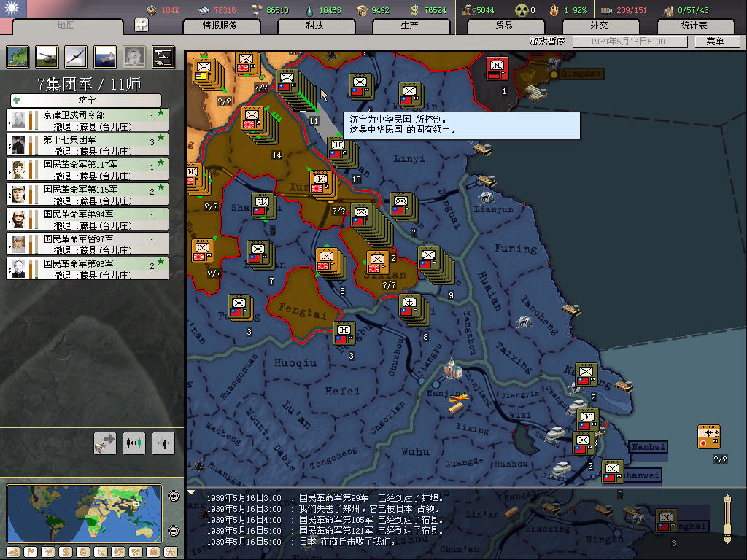Click leader portrait of 第十七集团军
The height and width of the screenshot is (560, 747).
pyautogui.click(x=18, y=145)
